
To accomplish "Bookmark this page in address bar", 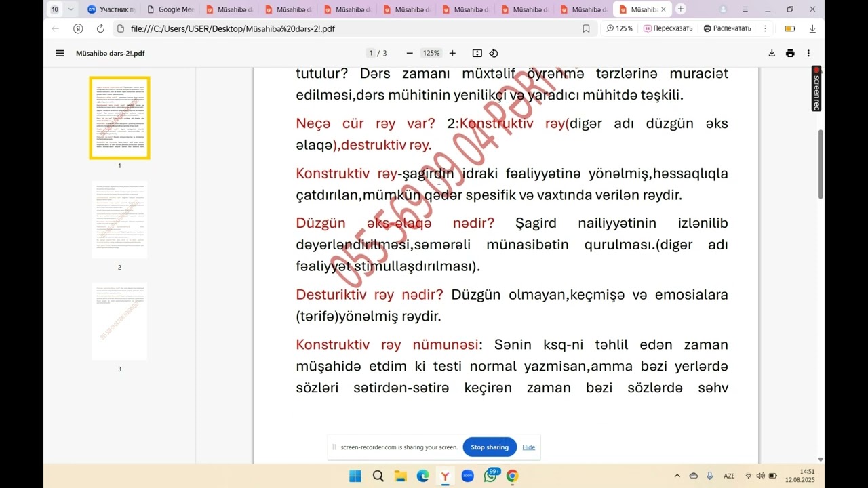I will coord(586,28).
